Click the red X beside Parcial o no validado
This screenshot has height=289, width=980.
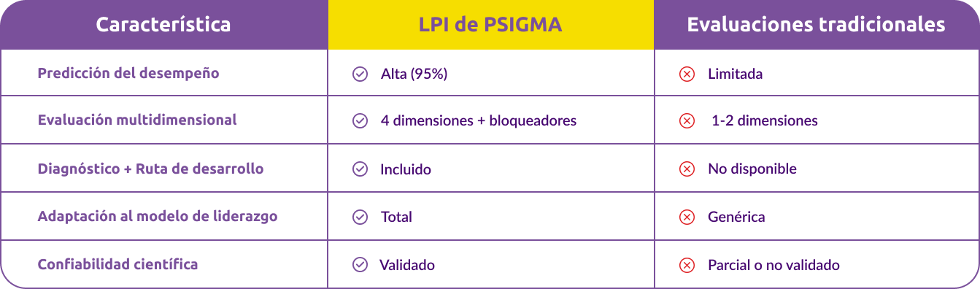[687, 265]
